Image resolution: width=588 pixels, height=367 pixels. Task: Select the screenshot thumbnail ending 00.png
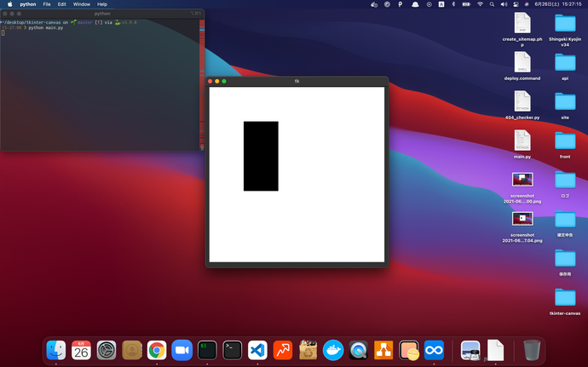[522, 180]
